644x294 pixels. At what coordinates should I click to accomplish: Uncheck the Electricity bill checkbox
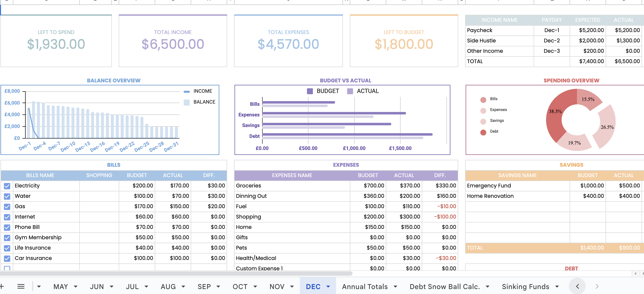[7, 186]
